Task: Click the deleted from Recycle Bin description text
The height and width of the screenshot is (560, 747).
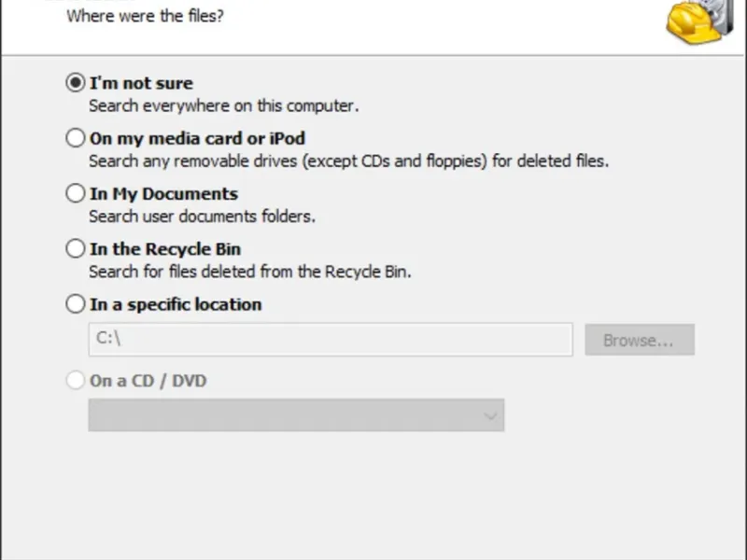Action: point(249,272)
